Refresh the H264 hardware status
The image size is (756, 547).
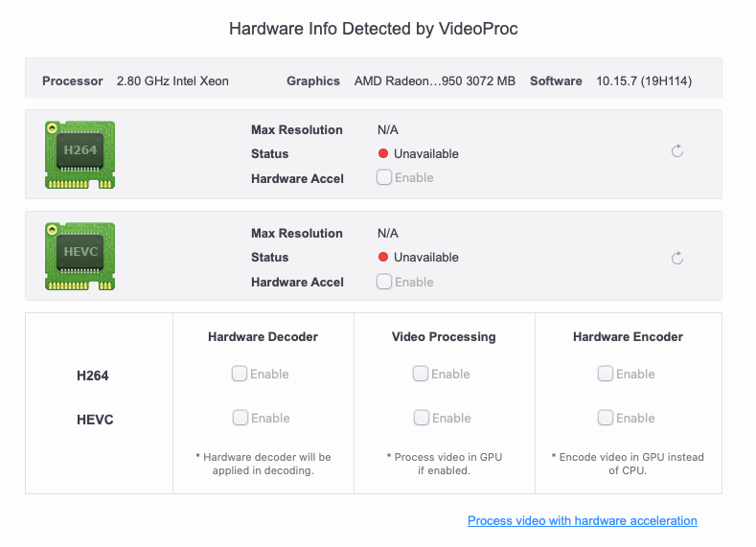[x=677, y=151]
